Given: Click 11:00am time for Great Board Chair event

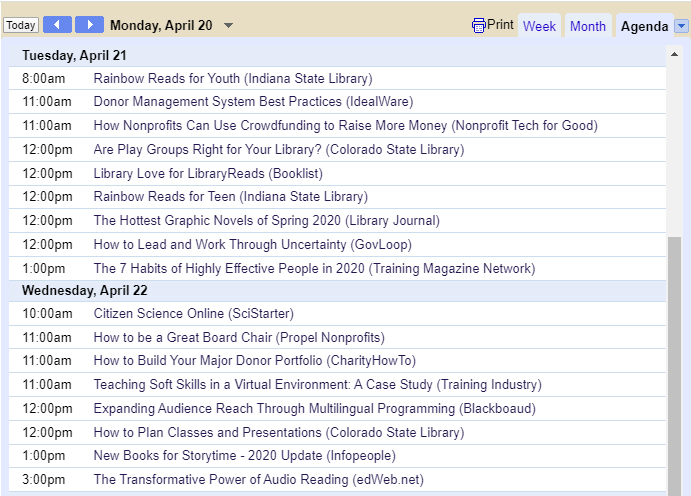Looking at the screenshot, I should (x=47, y=338).
